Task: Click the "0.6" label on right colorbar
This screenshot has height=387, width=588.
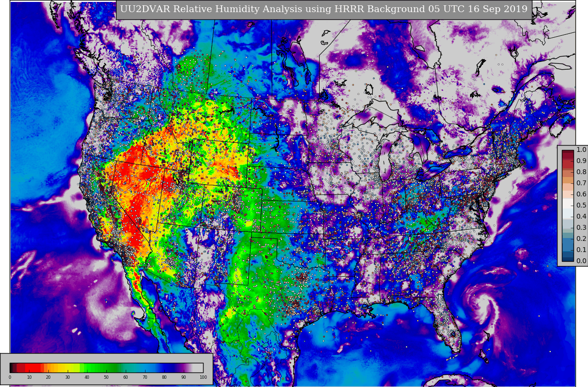Action: (581, 194)
